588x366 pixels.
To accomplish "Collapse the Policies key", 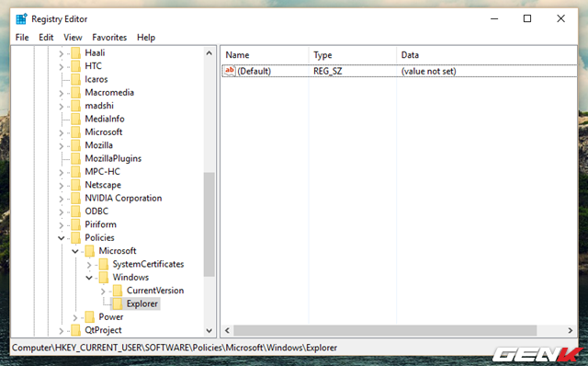I will [62, 238].
